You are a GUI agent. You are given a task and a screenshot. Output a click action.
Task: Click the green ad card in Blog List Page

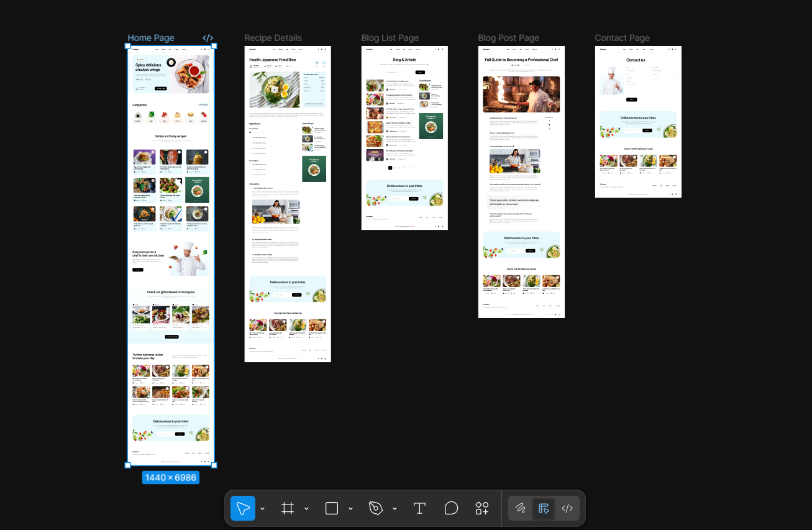431,126
